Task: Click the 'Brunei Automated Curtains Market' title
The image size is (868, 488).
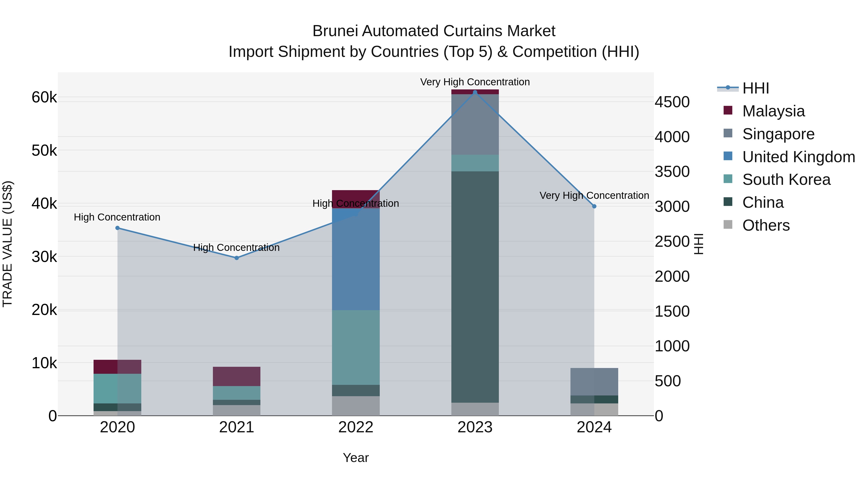Action: coord(434,31)
